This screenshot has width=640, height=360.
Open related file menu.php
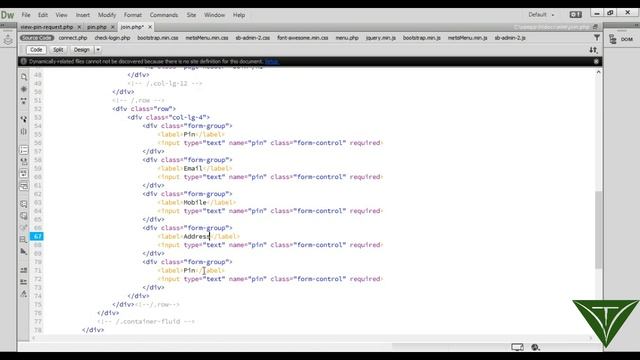tap(347, 38)
